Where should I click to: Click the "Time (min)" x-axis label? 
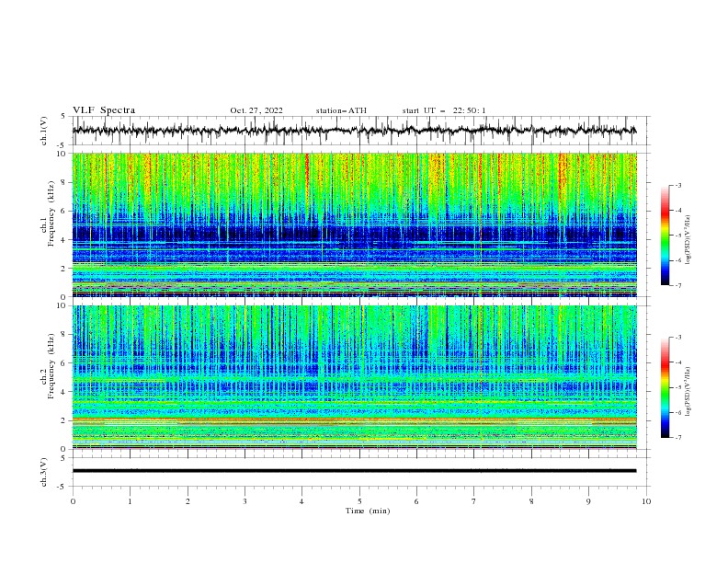(368, 511)
